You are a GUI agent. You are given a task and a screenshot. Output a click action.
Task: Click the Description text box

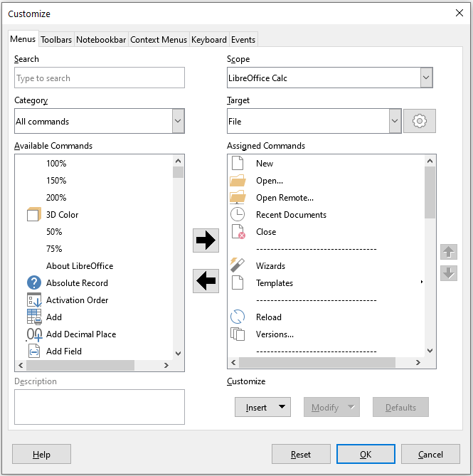click(x=100, y=407)
